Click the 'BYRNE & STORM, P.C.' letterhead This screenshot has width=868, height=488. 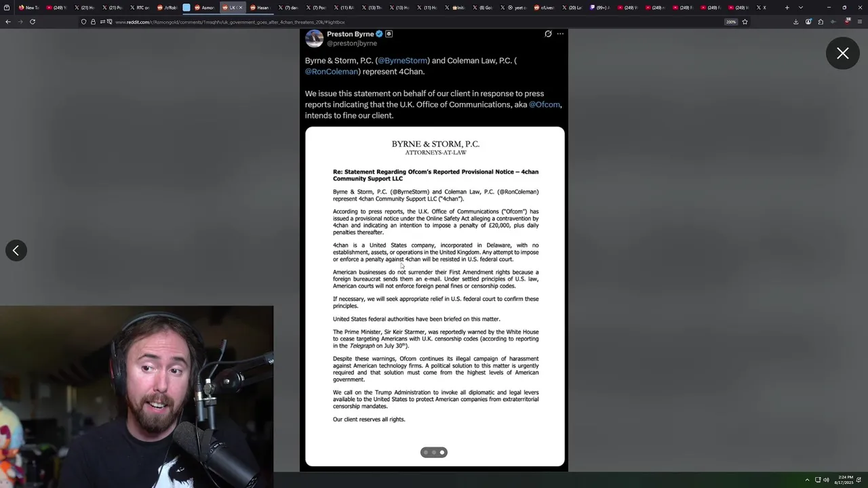435,144
